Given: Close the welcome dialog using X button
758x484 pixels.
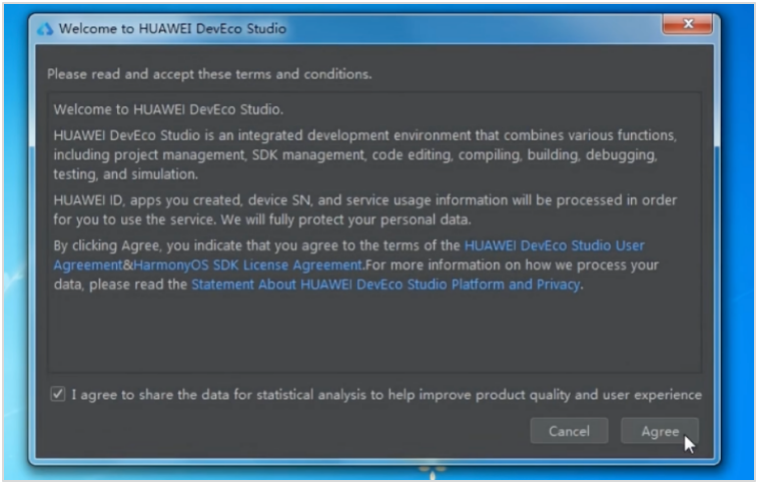Looking at the screenshot, I should pos(687,24).
